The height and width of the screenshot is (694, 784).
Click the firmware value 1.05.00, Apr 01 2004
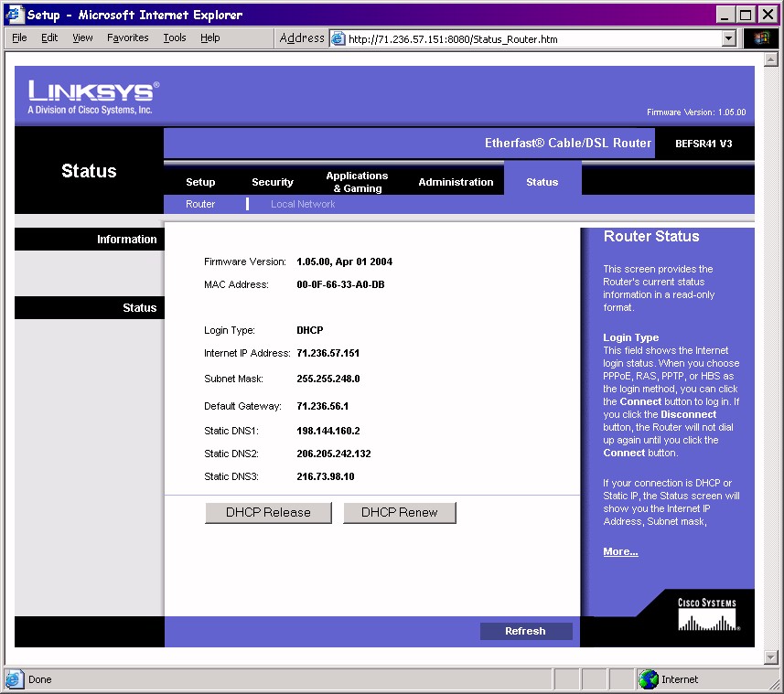tap(345, 262)
